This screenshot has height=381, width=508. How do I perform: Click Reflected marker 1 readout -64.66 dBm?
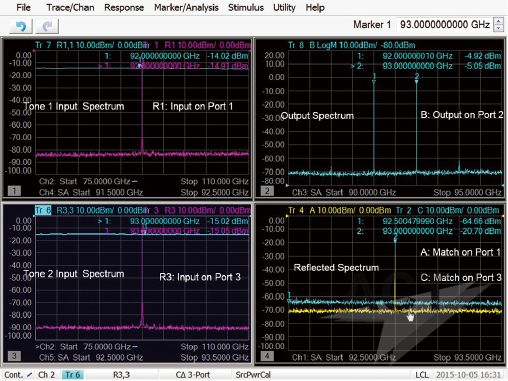click(481, 221)
